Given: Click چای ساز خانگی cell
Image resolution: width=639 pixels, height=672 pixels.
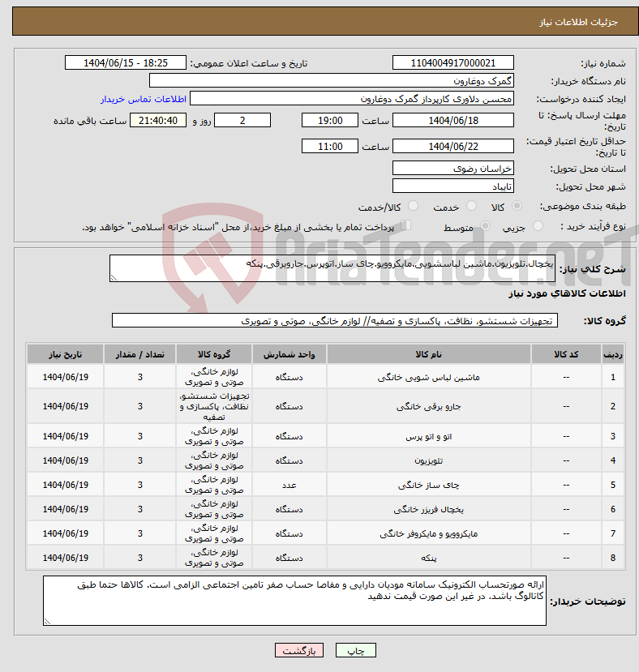Looking at the screenshot, I should point(429,485).
